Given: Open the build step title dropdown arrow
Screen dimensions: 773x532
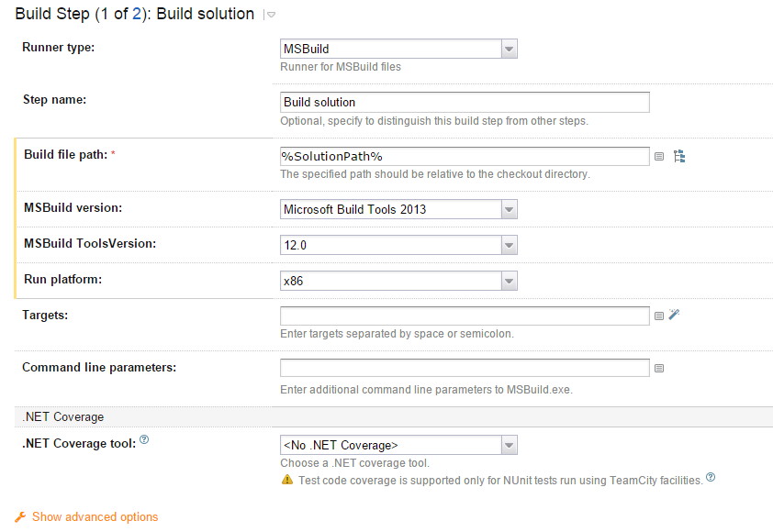Looking at the screenshot, I should [270, 15].
